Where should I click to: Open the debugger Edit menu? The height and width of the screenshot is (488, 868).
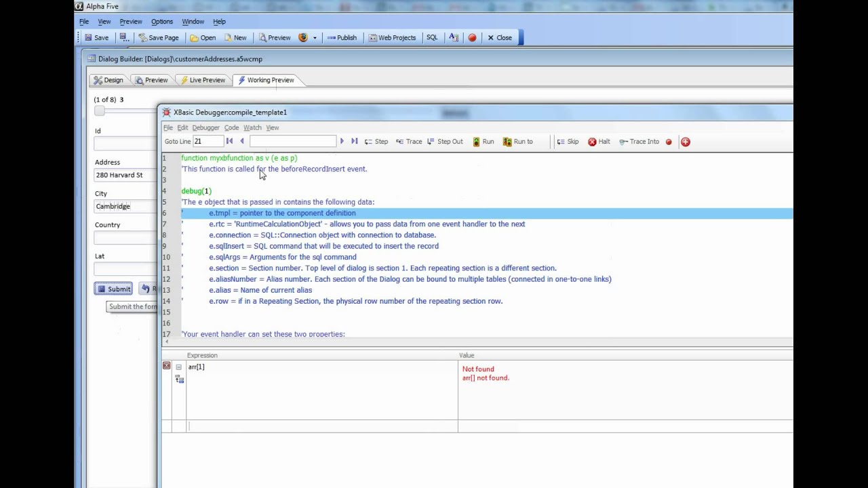pos(182,127)
